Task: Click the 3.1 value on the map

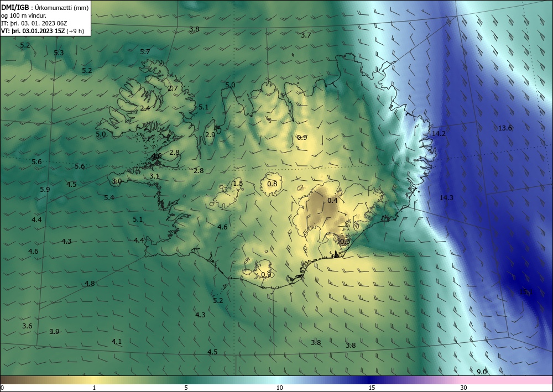Action: [x=154, y=176]
